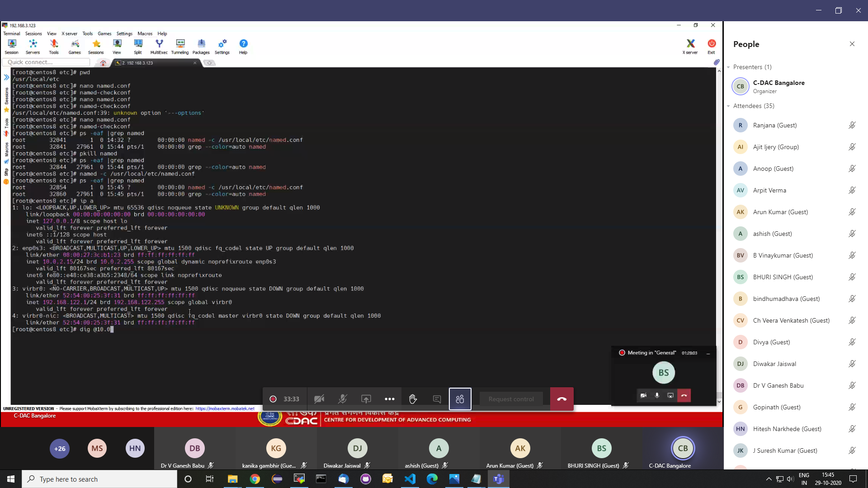Click the terminal vertical scrollbar down arrow

point(719,401)
